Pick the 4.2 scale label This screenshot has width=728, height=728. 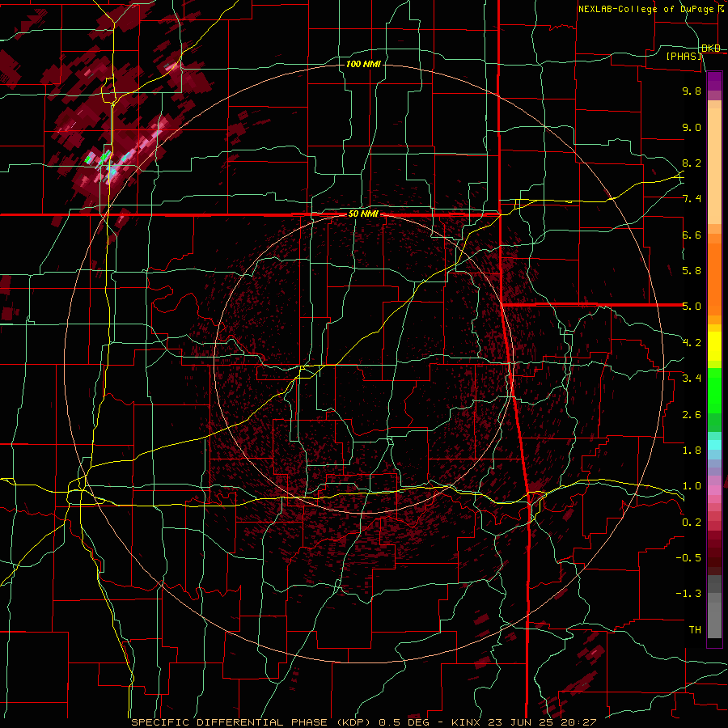coord(692,343)
